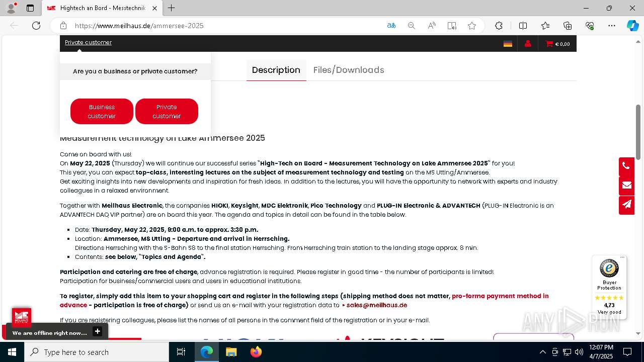Open Browser essentials
644x362 pixels.
point(590,26)
